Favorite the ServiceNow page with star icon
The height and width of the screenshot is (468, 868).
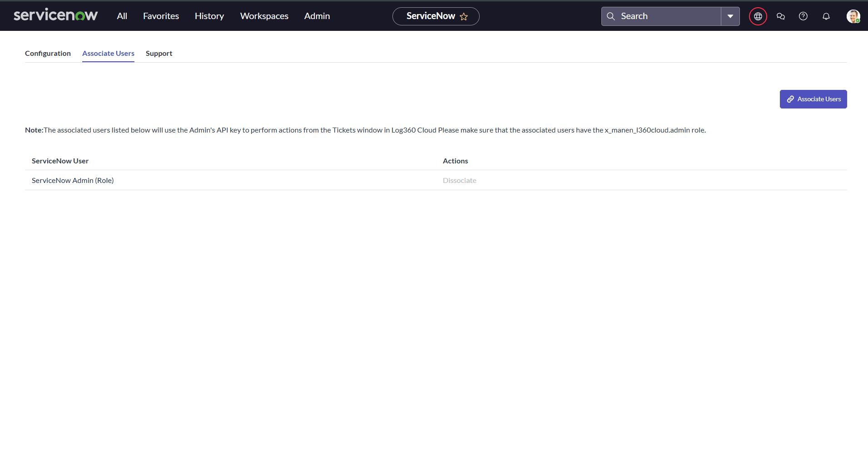[464, 16]
